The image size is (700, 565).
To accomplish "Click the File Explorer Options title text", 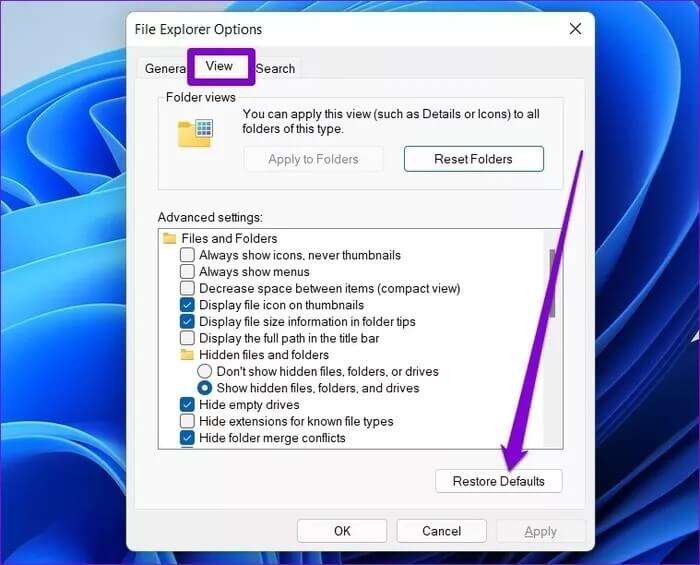I will click(198, 29).
